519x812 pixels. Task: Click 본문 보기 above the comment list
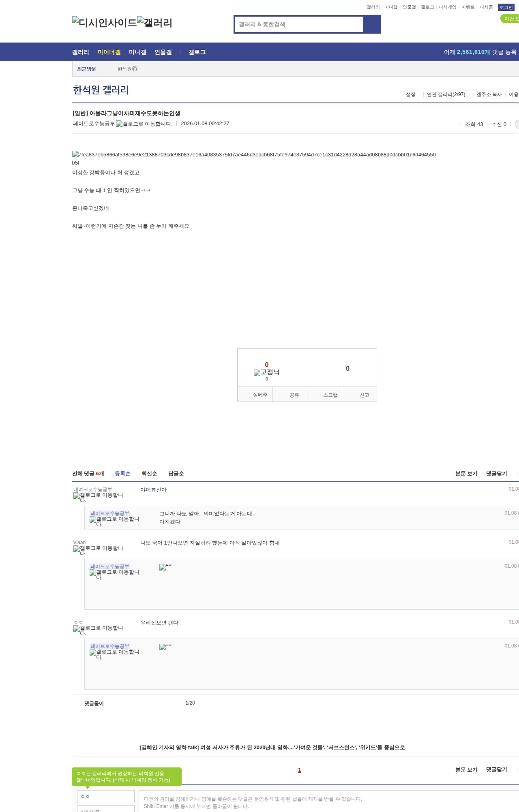pos(466,474)
